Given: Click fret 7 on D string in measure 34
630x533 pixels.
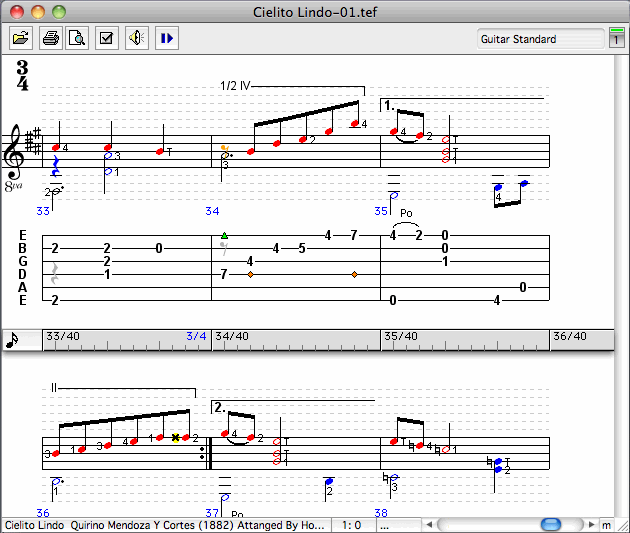Looking at the screenshot, I should pos(224,274).
